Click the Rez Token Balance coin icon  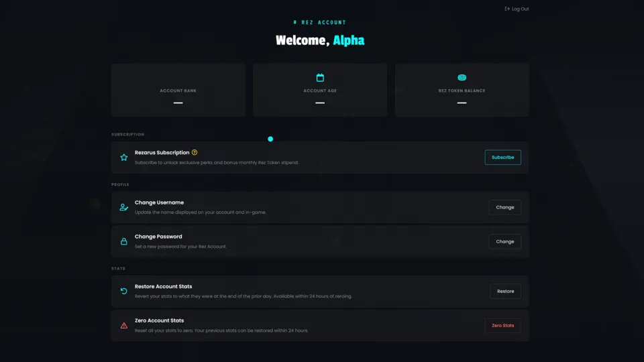click(462, 77)
